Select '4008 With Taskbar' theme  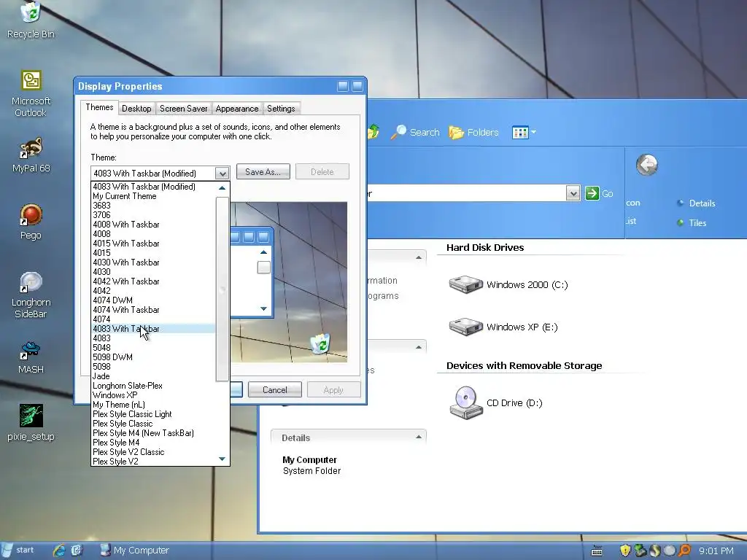pos(153,225)
